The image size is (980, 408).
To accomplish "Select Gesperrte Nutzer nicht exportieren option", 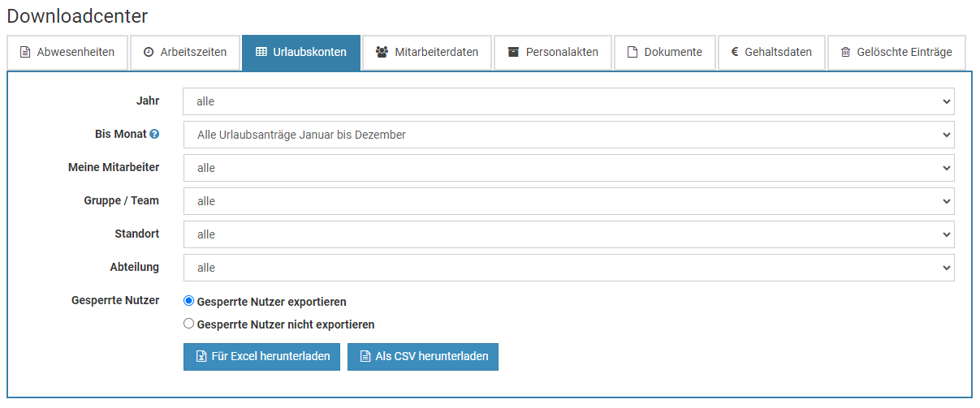I will pos(189,324).
